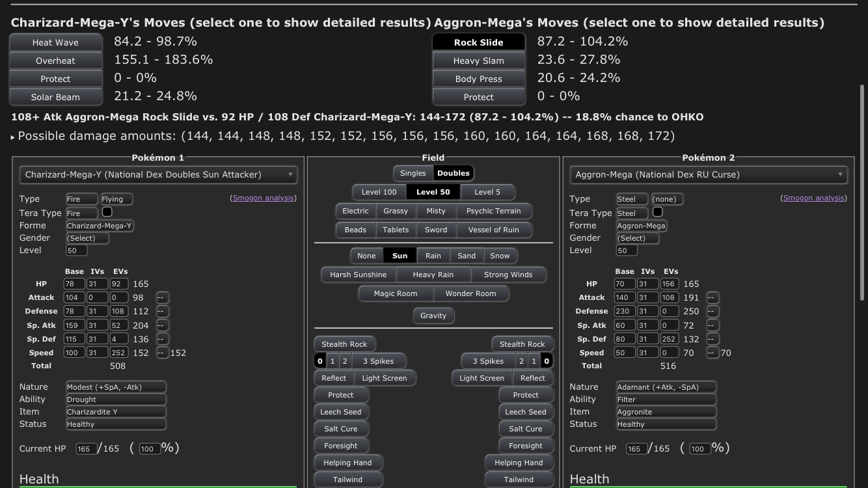The height and width of the screenshot is (488, 868).
Task: Toggle Wonder Room
Action: pos(471,293)
